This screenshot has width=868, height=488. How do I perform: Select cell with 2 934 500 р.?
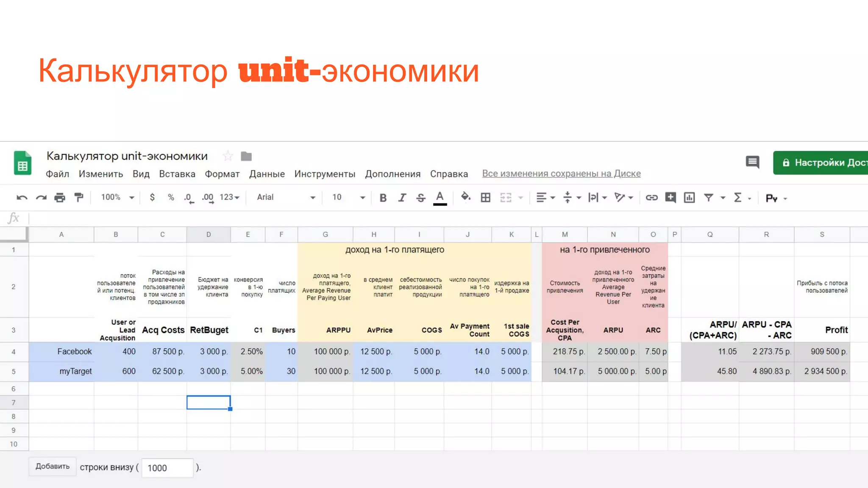coord(822,372)
